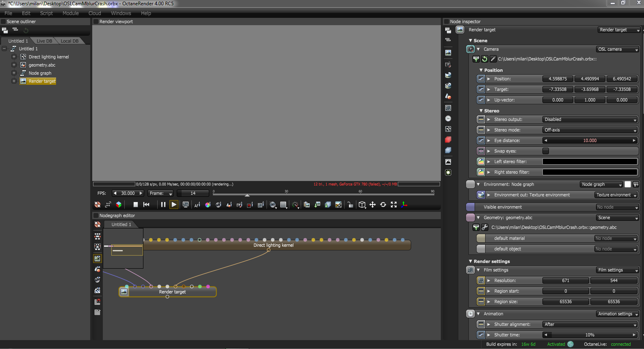The image size is (644, 349).
Task: Open the Frame dropdown next to FPS
Action: 160,193
